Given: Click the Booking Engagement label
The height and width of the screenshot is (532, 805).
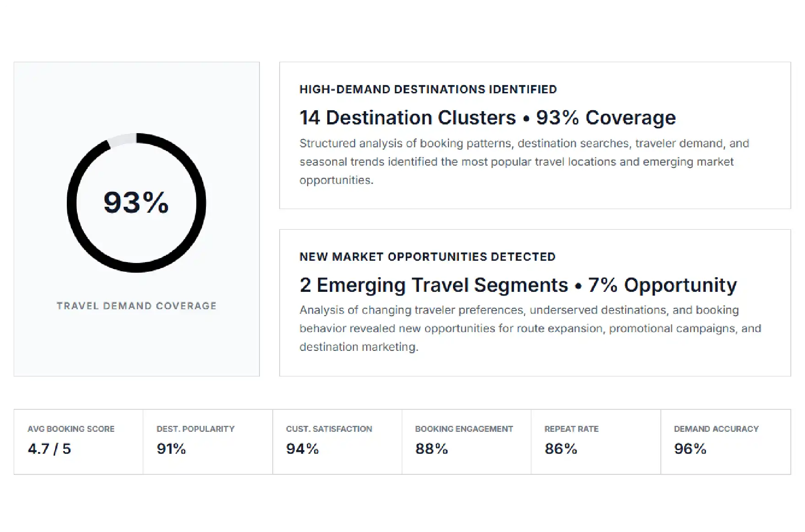Looking at the screenshot, I should [464, 429].
